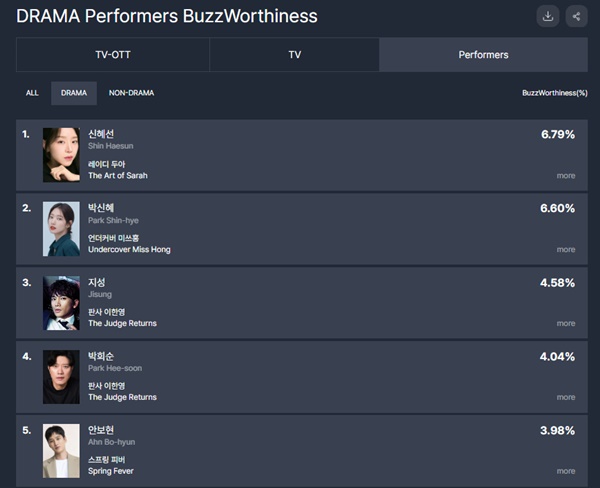Expand more for Shin Haesun
The image size is (600, 488).
[566, 176]
